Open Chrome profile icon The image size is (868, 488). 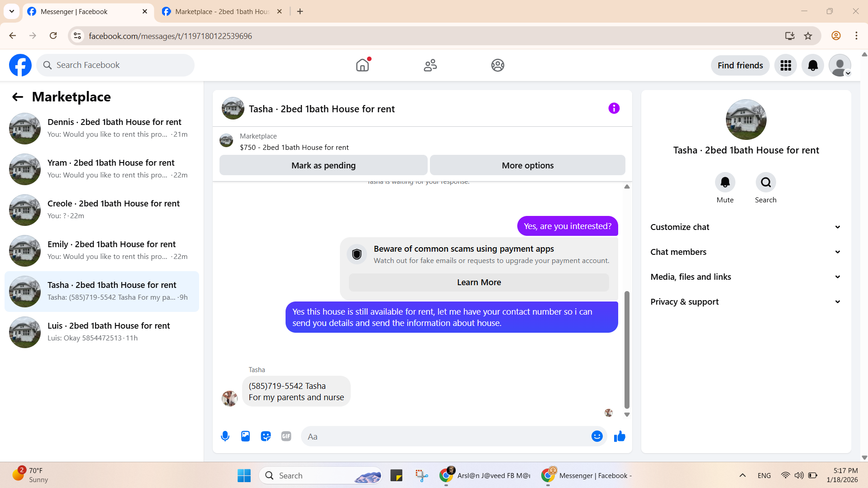click(836, 36)
